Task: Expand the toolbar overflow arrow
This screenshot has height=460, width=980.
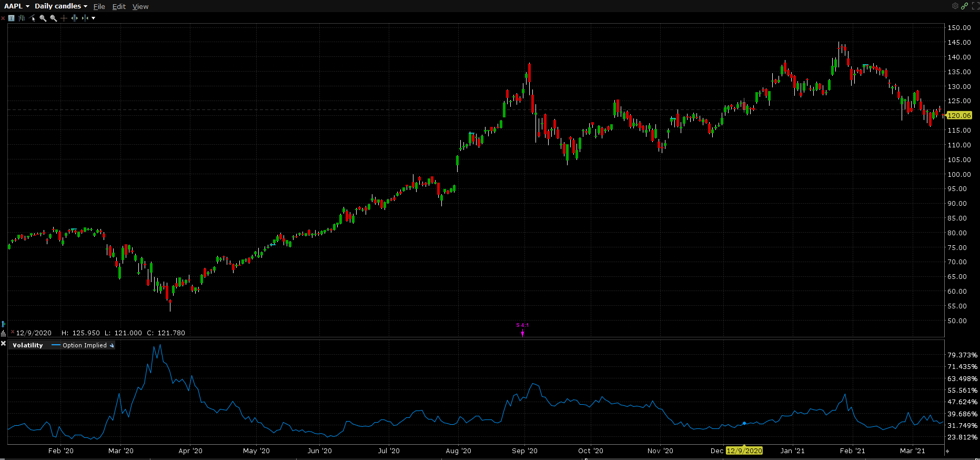Action: pyautogui.click(x=94, y=18)
